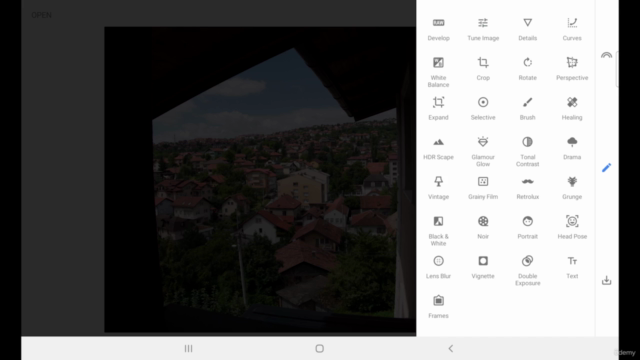
Task: Tap the OPEN button
Action: pyautogui.click(x=41, y=15)
